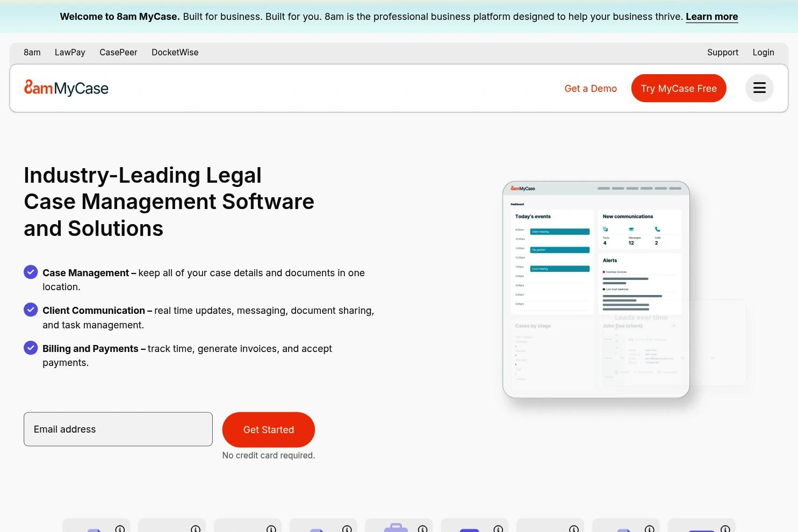Click the "Billing and Payments –" bold text
This screenshot has width=798, height=532.
(94, 349)
